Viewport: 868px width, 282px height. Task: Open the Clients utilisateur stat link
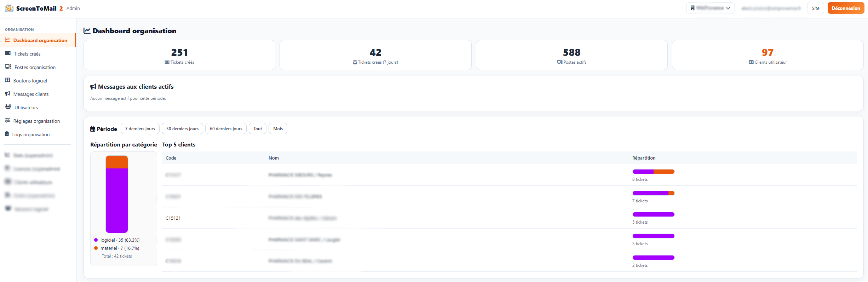click(771, 62)
